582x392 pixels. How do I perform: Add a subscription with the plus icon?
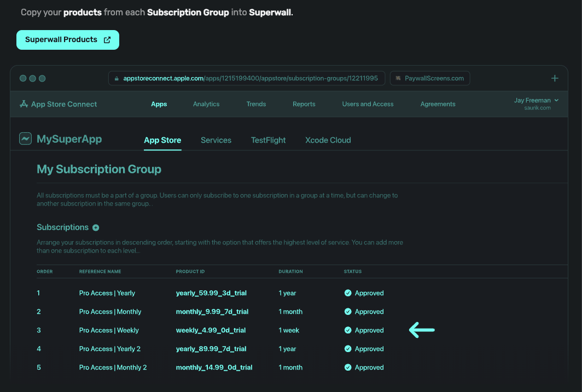[96, 227]
